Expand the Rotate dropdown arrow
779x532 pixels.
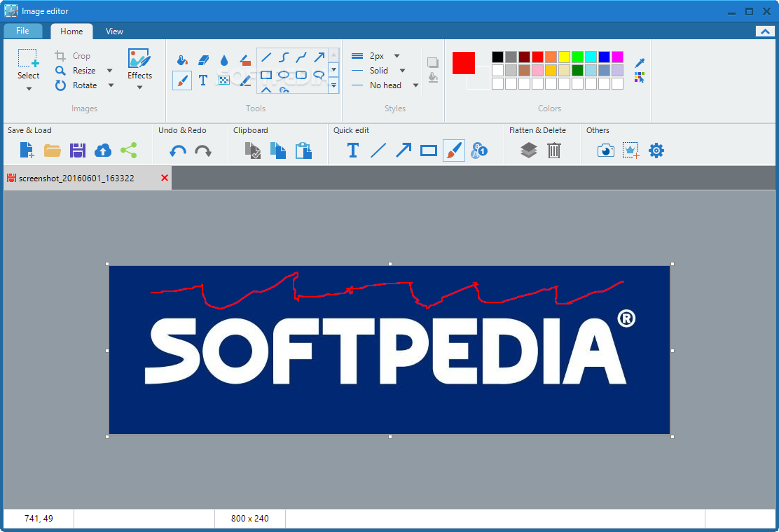(111, 85)
